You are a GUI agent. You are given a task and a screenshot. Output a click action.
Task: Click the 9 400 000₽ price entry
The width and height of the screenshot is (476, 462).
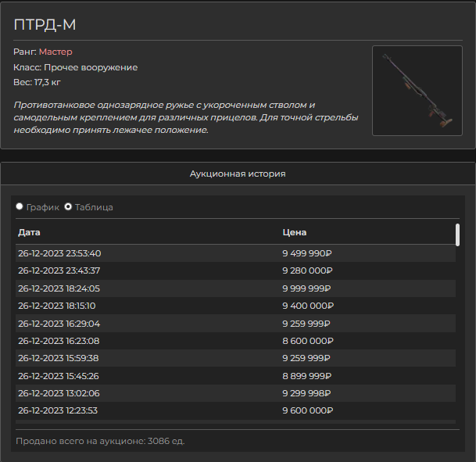click(308, 306)
